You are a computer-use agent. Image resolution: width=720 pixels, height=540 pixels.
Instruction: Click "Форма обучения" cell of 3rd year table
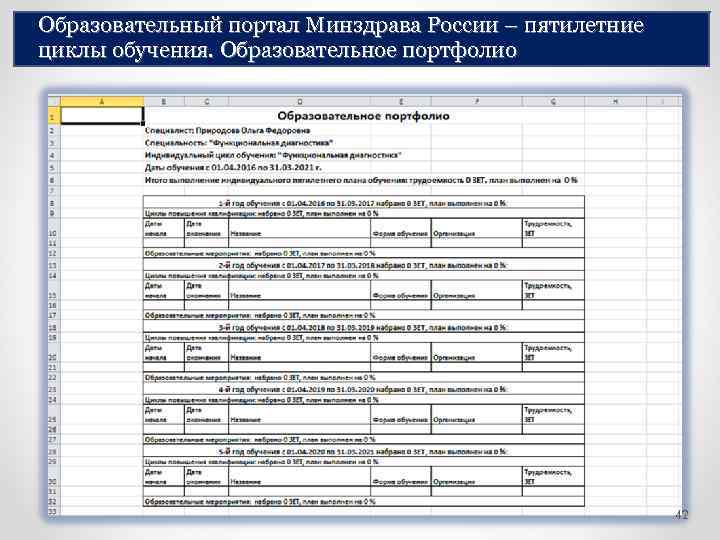400,353
